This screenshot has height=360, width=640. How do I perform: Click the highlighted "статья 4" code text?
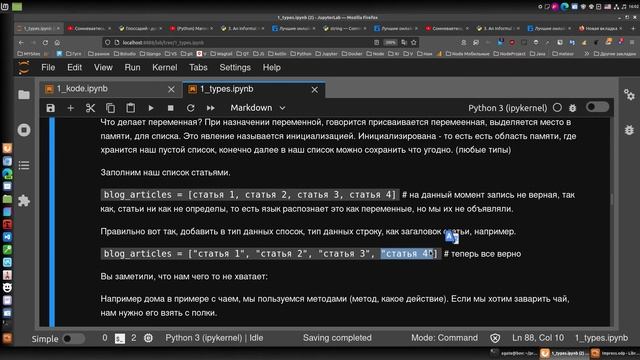click(407, 254)
